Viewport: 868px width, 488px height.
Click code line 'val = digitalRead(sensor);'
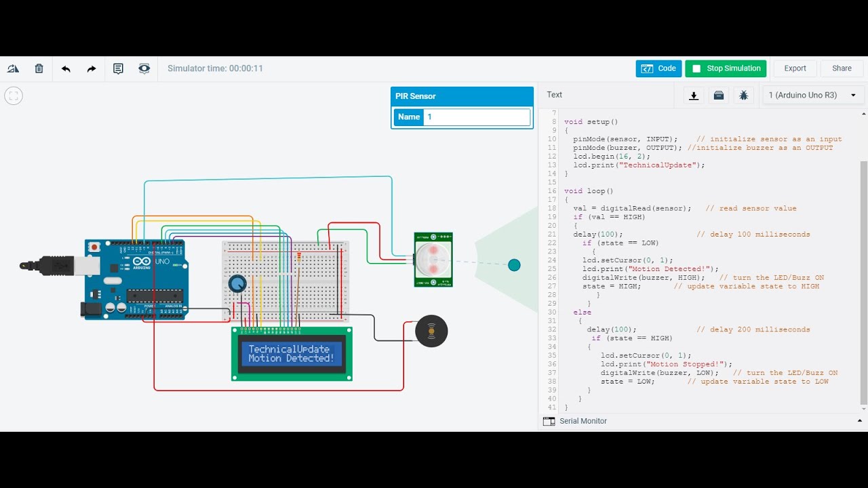click(632, 208)
